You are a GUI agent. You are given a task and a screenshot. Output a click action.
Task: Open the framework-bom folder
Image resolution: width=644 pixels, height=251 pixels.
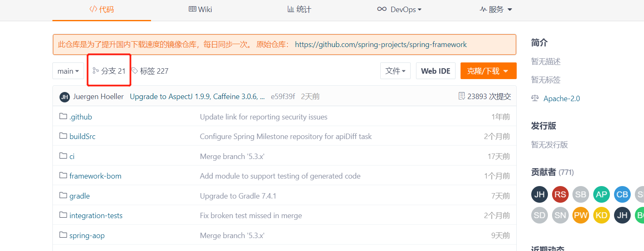tap(95, 176)
